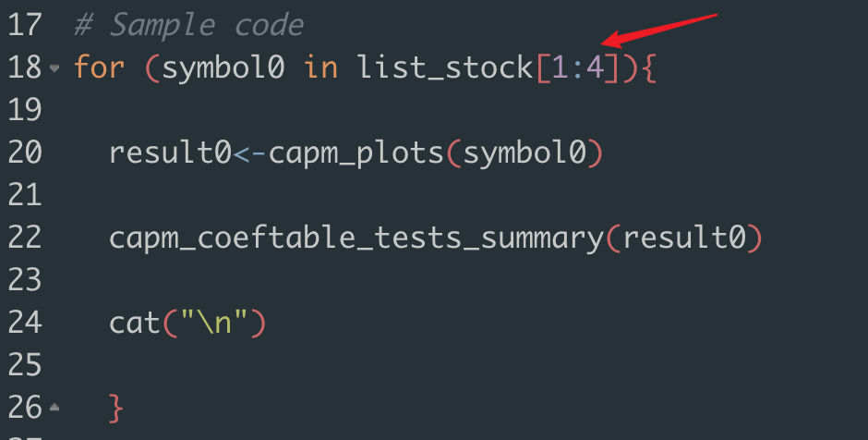Click the fold end marker on line 26

55,407
